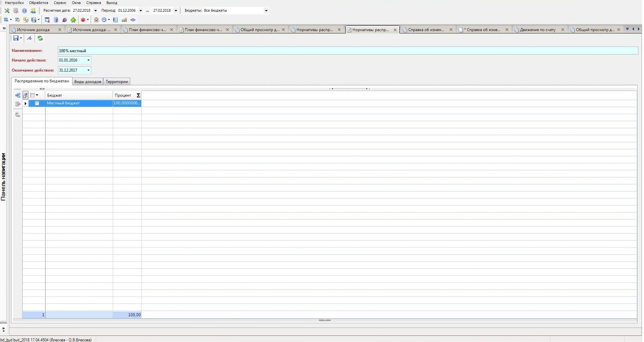Viewport: 644px width, 342px height.
Task: Open the tab list dropdown arrow at far right
Action: click(x=627, y=29)
